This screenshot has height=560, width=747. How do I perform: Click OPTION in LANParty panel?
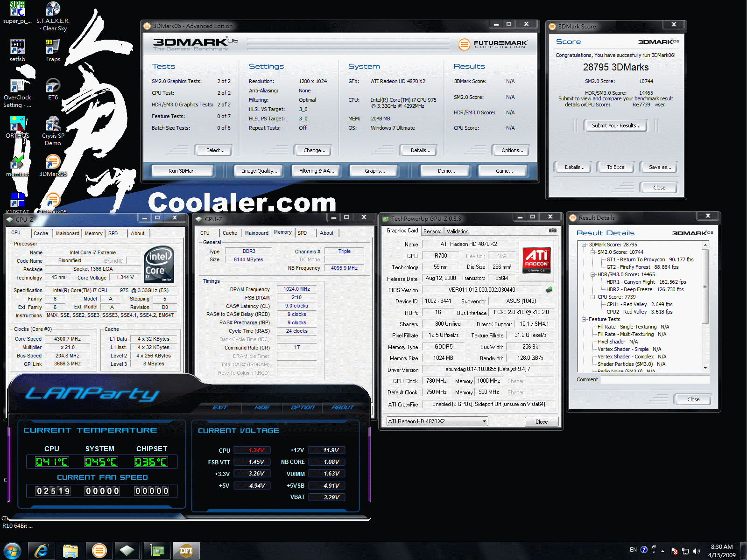tap(303, 407)
